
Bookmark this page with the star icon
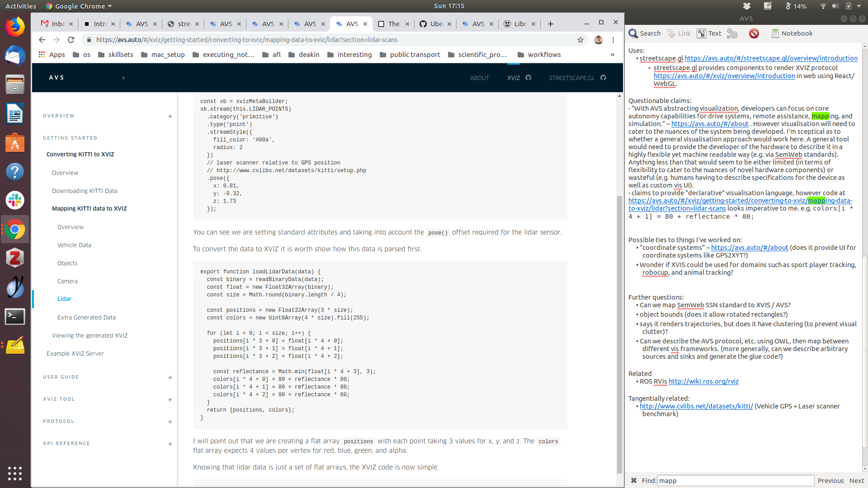pos(580,40)
